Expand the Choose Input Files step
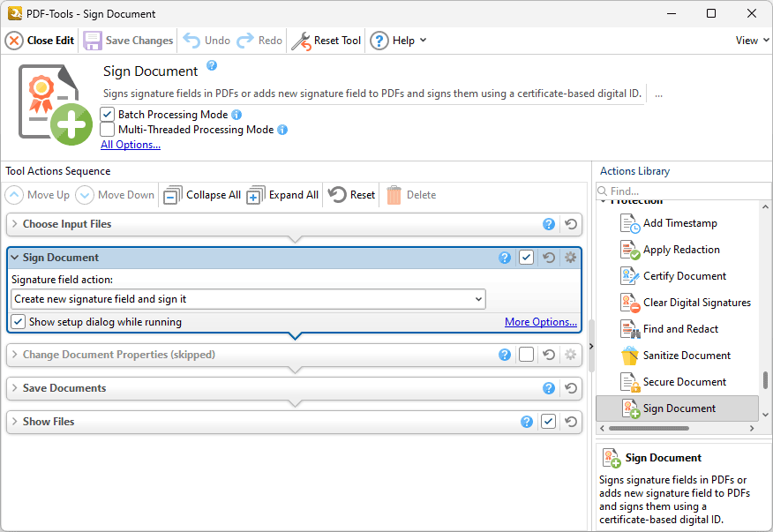This screenshot has height=532, width=773. click(x=15, y=224)
